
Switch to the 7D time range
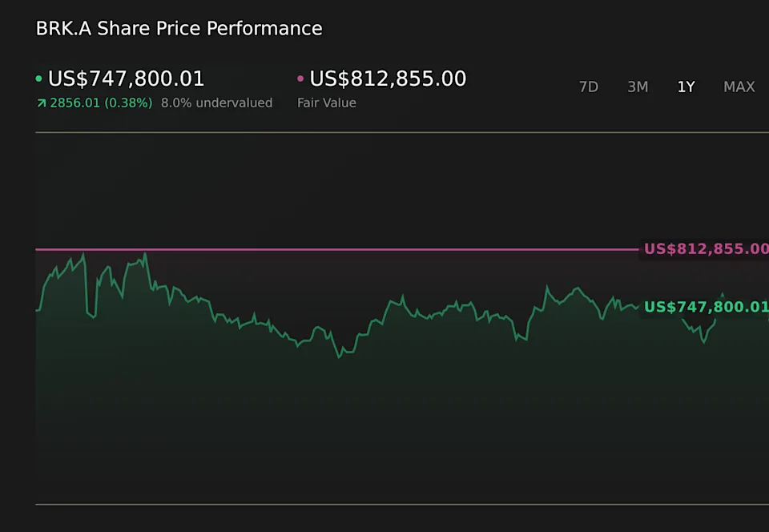pyautogui.click(x=589, y=87)
